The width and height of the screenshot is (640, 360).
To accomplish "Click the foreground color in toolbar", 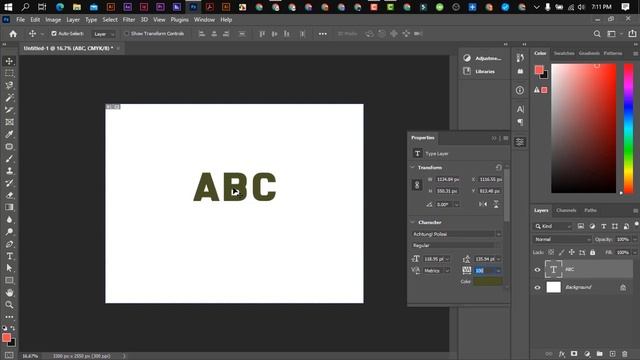I will pos(6,338).
